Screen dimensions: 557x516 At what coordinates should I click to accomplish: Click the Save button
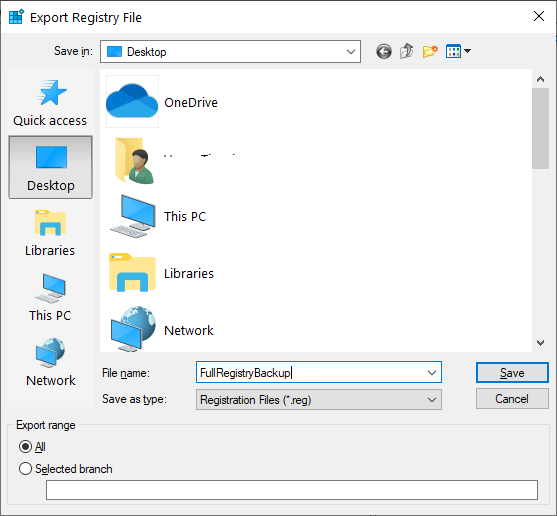(x=512, y=373)
